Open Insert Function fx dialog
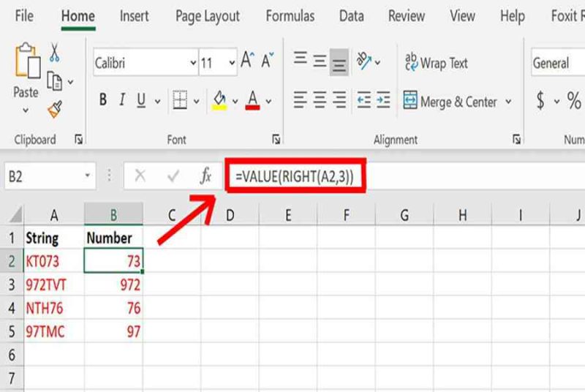Viewport: 585px width, 392px height. (x=206, y=176)
